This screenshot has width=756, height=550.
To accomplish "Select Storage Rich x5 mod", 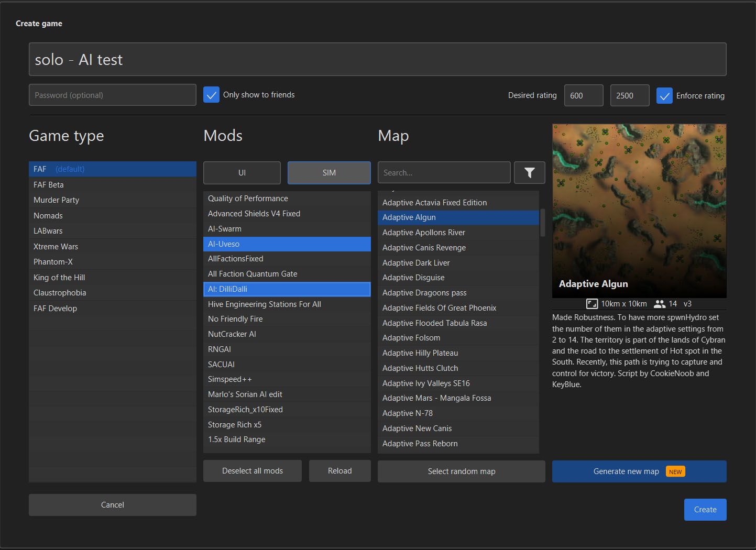I will pos(287,424).
